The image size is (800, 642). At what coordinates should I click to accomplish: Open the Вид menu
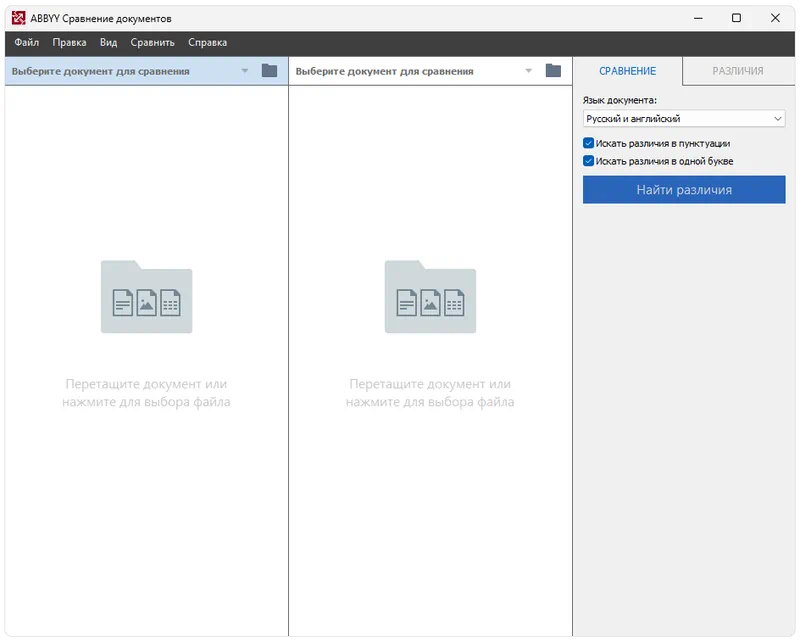(109, 43)
